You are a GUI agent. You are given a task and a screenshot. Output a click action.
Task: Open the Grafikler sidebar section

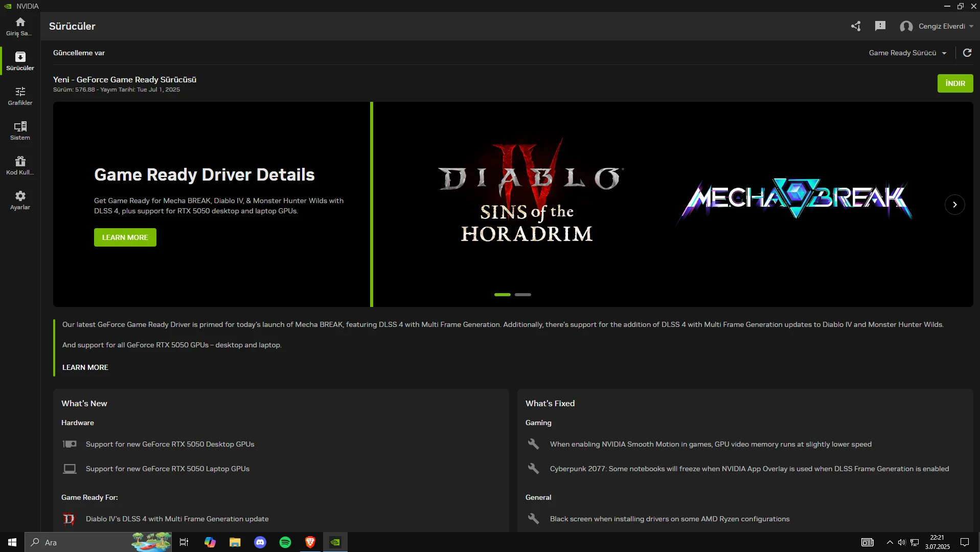tap(20, 96)
